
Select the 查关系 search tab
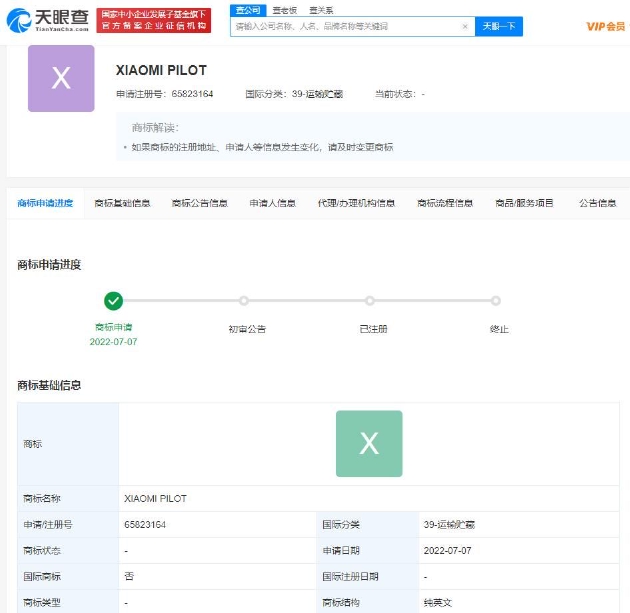320,9
